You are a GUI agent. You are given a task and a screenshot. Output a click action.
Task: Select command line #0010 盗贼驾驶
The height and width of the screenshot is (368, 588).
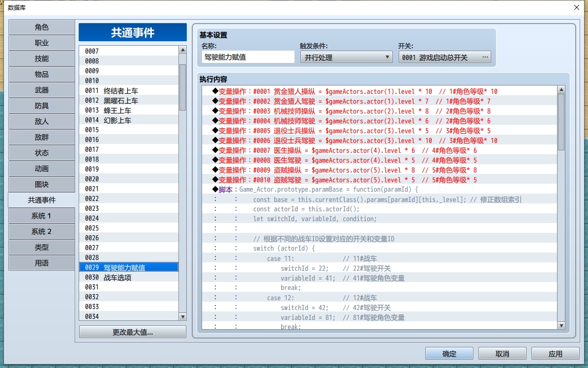[x=380, y=180]
